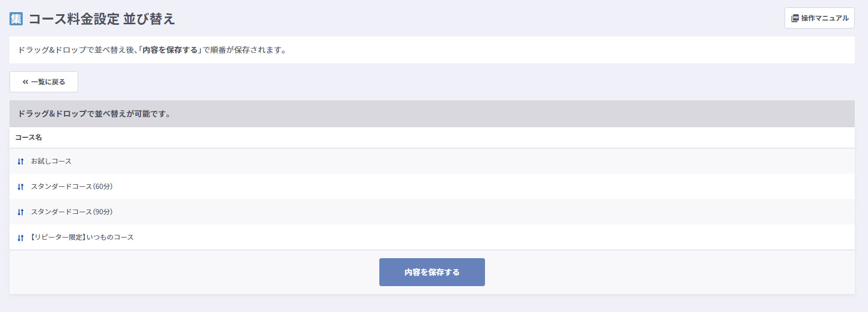Viewport: 868px width, 312px height.
Task: Select the reorder handle beside スタンダードコース(90分)
Action: [21, 212]
